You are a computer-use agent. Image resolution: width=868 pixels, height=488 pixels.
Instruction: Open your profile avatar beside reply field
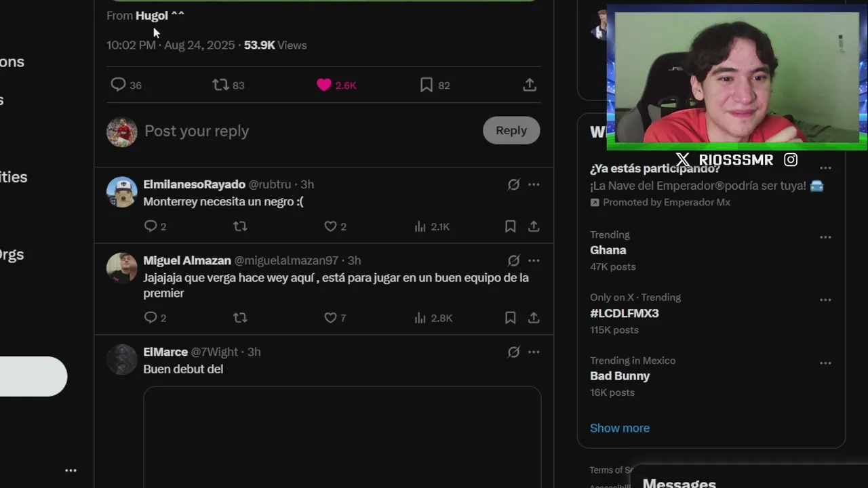[122, 131]
